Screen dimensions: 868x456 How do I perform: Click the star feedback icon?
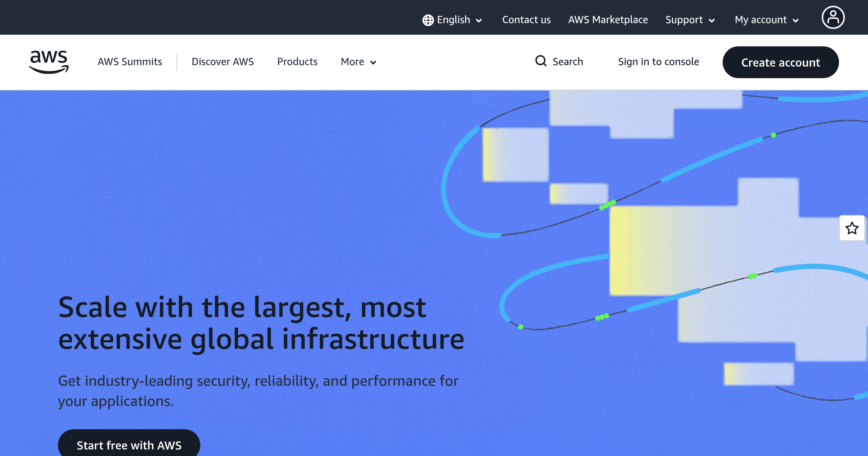pyautogui.click(x=852, y=228)
